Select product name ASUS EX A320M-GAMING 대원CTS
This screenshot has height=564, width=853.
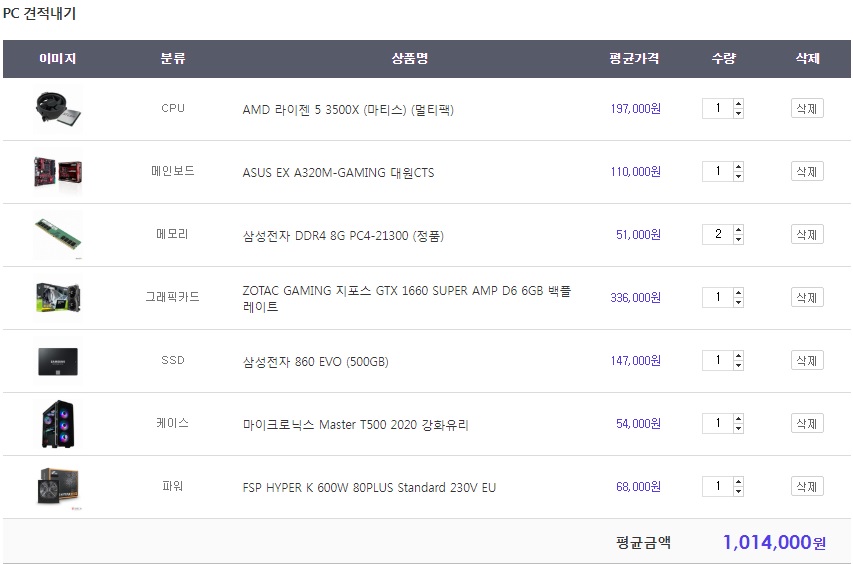(338, 172)
